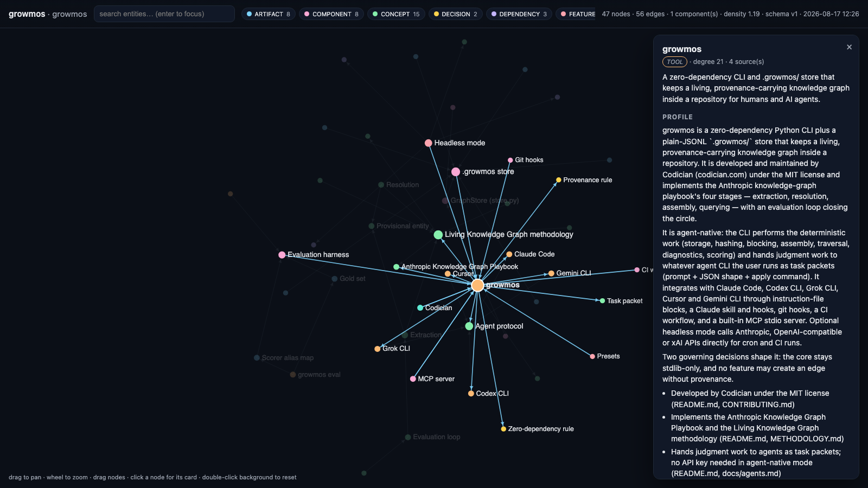Click 'Hands judgment work to agents' bullet
The width and height of the screenshot is (868, 488).
pos(756,463)
